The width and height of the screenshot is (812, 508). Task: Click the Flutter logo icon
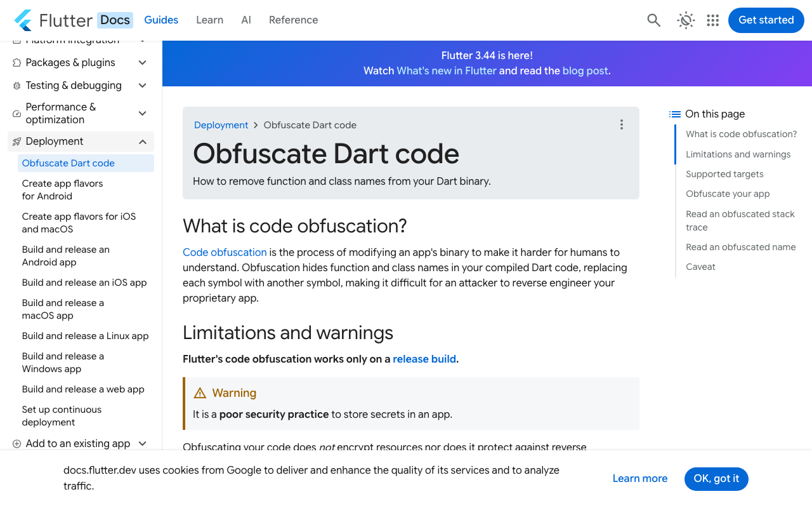click(23, 20)
